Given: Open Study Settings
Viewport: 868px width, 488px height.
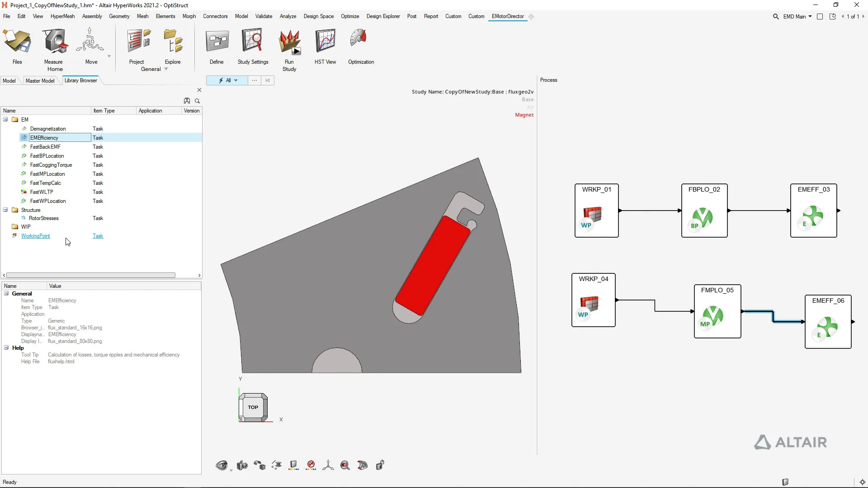Looking at the screenshot, I should tap(253, 47).
